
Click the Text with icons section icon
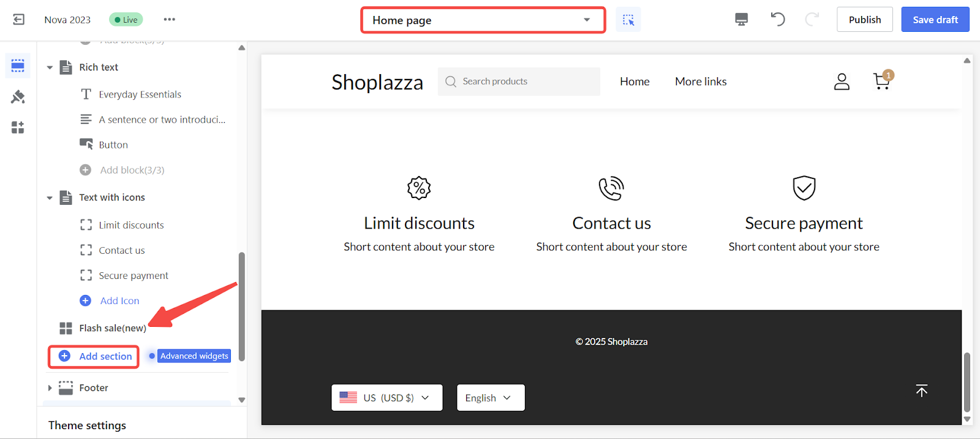coord(66,197)
